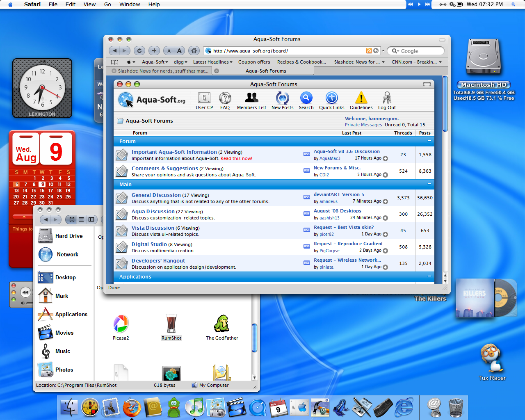Reload the page in Safari

coord(139,50)
